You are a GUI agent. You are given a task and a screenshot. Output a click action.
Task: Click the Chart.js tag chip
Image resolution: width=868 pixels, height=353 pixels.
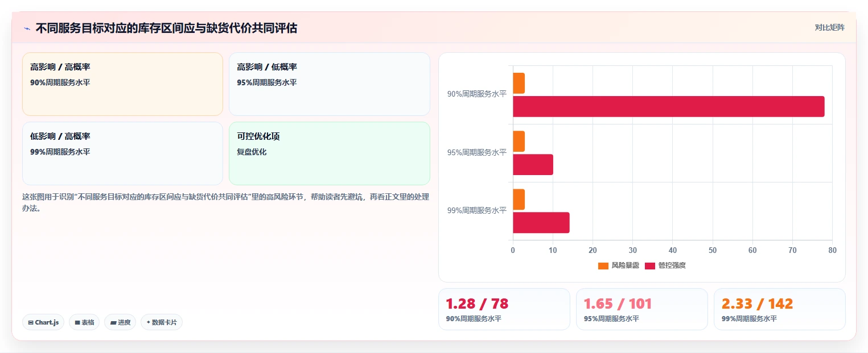click(x=43, y=322)
